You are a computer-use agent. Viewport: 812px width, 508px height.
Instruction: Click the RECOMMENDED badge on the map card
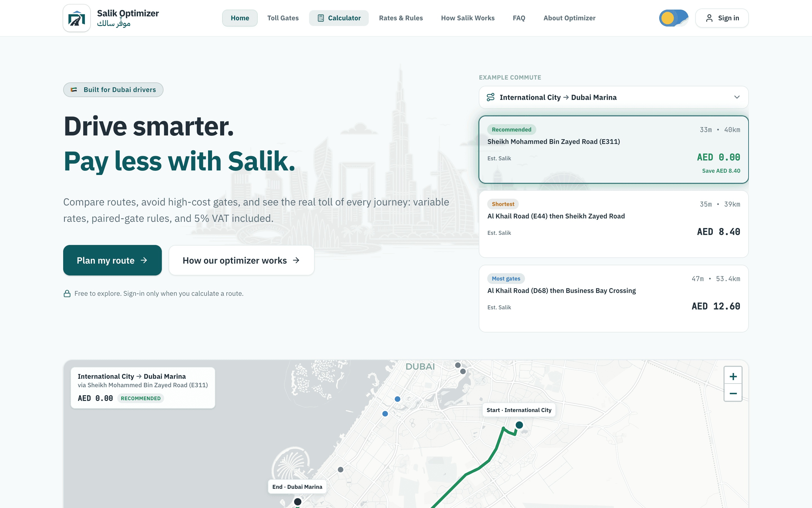[141, 398]
